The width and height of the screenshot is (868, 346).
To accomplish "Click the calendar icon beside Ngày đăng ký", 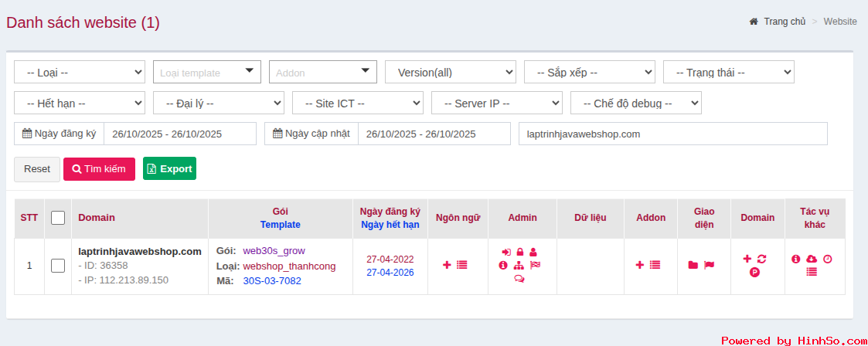I will click(27, 133).
